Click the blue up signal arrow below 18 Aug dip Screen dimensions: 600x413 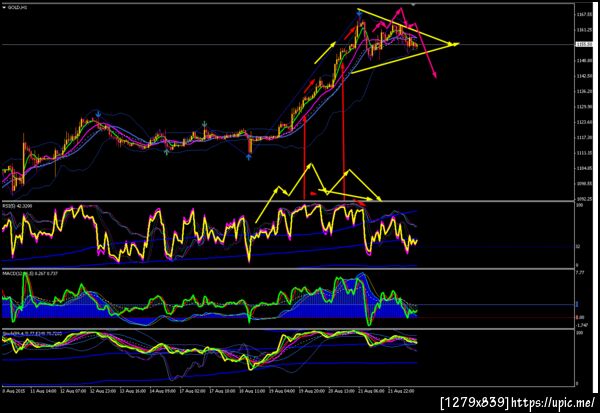(249, 157)
